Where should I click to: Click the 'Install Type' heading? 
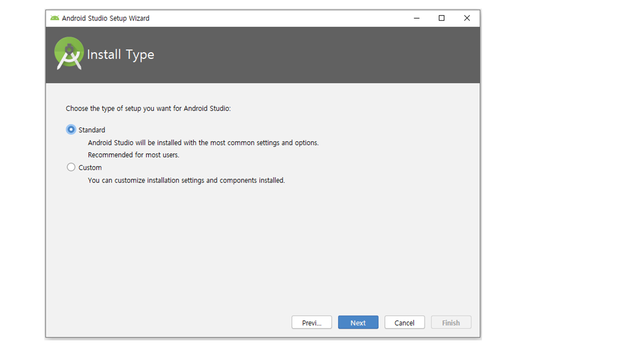[121, 54]
